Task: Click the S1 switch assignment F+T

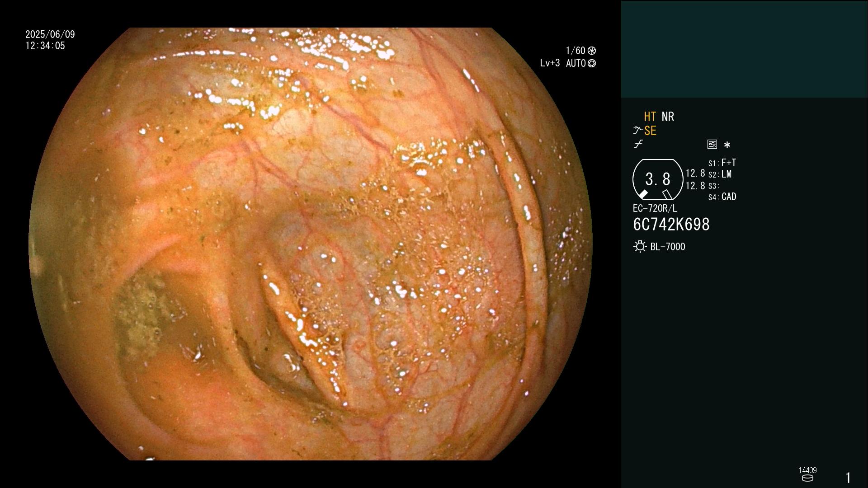Action: tap(722, 163)
